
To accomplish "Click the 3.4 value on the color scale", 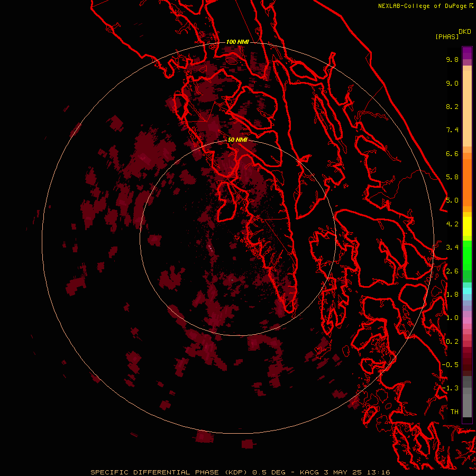I will click(452, 248).
